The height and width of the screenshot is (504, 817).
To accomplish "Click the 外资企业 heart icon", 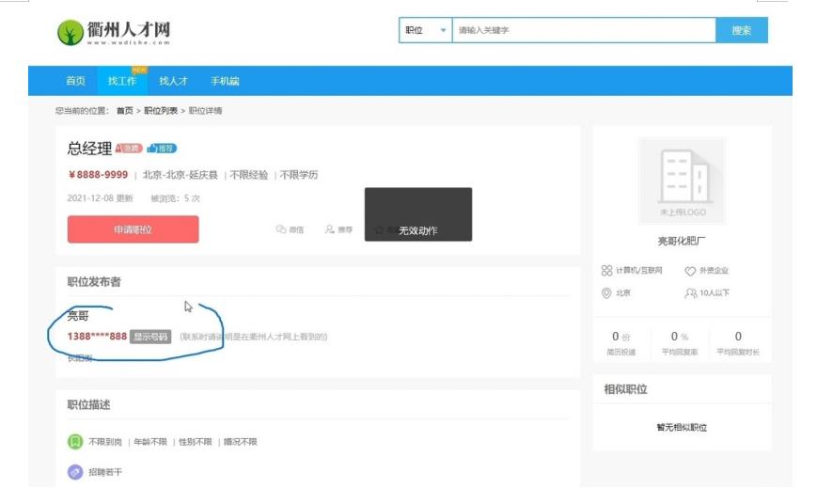I will 690,271.
